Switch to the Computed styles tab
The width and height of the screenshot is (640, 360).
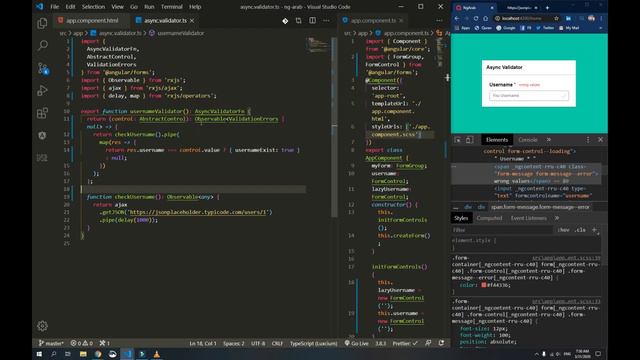[x=489, y=218]
